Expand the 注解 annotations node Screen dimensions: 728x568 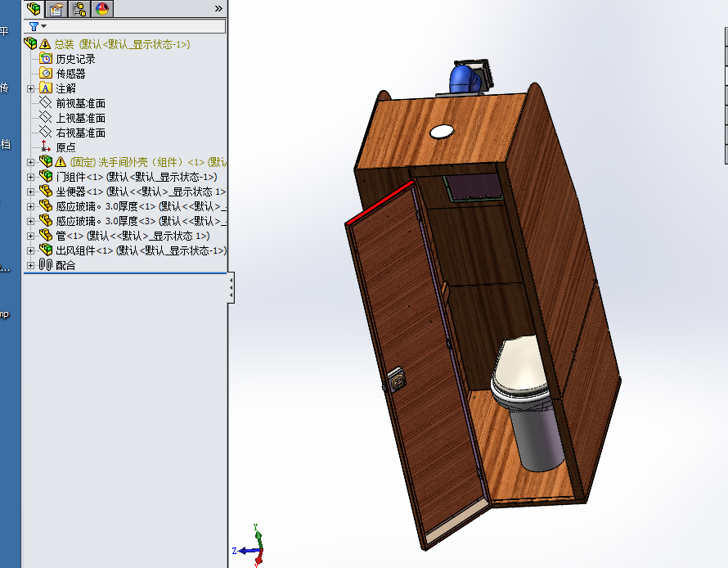pyautogui.click(x=30, y=88)
